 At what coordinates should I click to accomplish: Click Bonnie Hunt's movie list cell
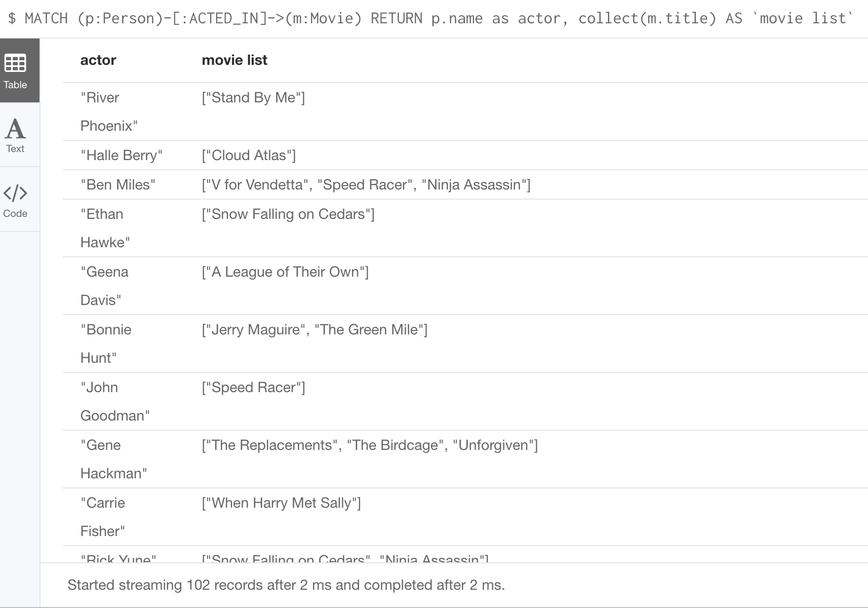point(314,329)
